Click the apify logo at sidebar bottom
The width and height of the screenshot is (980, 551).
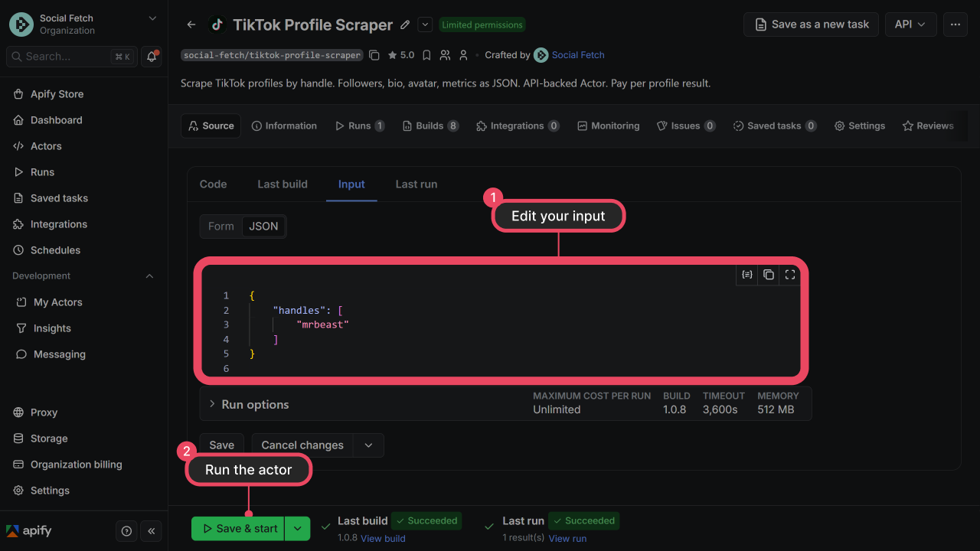(29, 530)
